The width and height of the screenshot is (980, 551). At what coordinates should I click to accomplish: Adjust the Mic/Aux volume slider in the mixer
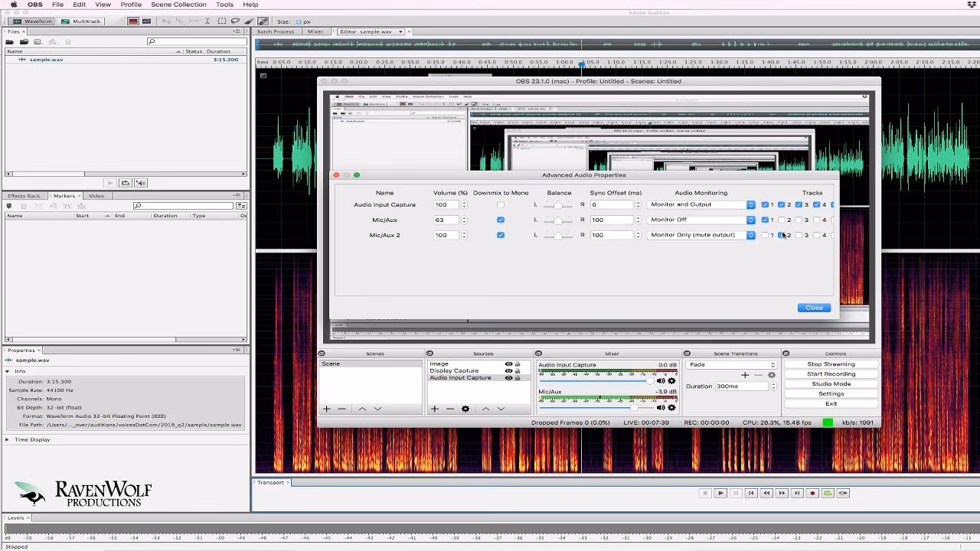596,407
